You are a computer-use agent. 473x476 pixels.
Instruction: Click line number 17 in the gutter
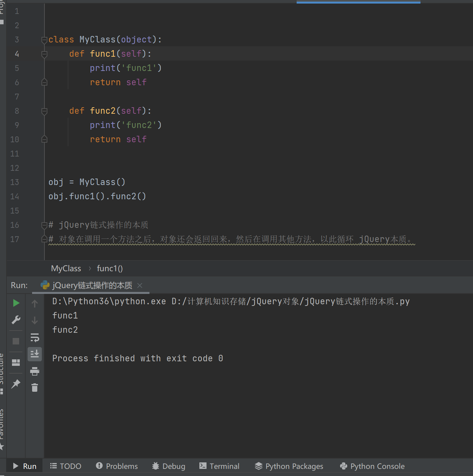tap(15, 239)
